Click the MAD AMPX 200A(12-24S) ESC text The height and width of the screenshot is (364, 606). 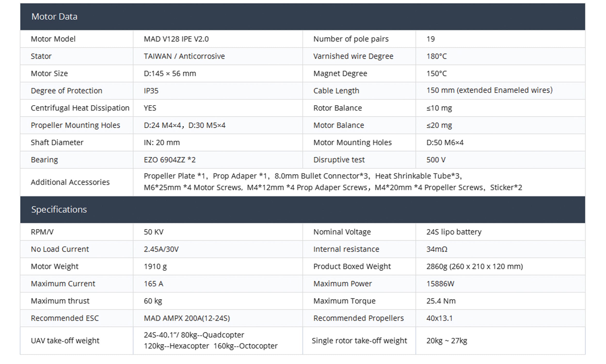pos(187,318)
